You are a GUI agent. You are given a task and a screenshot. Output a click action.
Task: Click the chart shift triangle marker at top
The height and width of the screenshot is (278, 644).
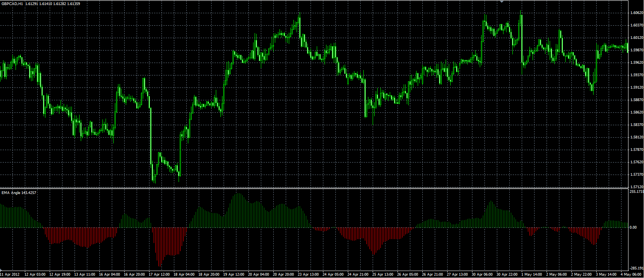[x=502, y=2]
